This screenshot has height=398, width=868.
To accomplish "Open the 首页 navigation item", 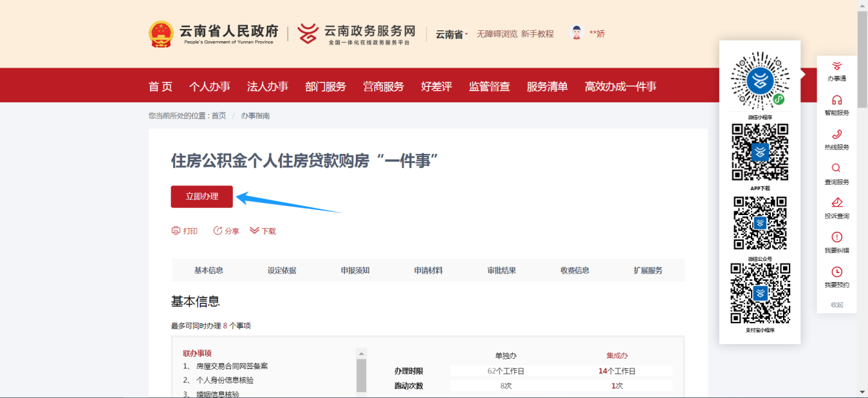I will coord(160,86).
